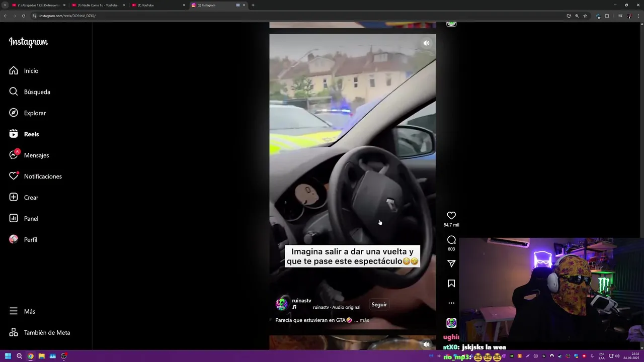Expand caption with más link
The width and height of the screenshot is (644, 362).
click(x=364, y=320)
